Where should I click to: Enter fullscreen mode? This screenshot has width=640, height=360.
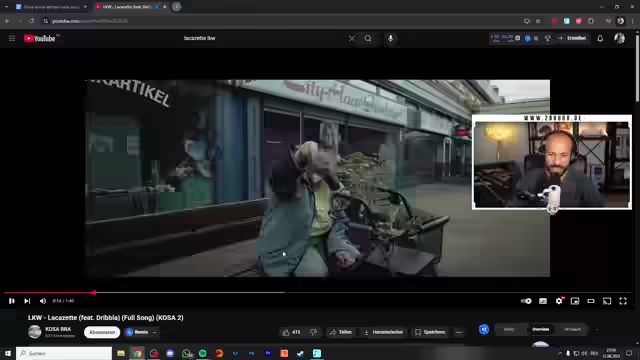pyautogui.click(x=623, y=301)
